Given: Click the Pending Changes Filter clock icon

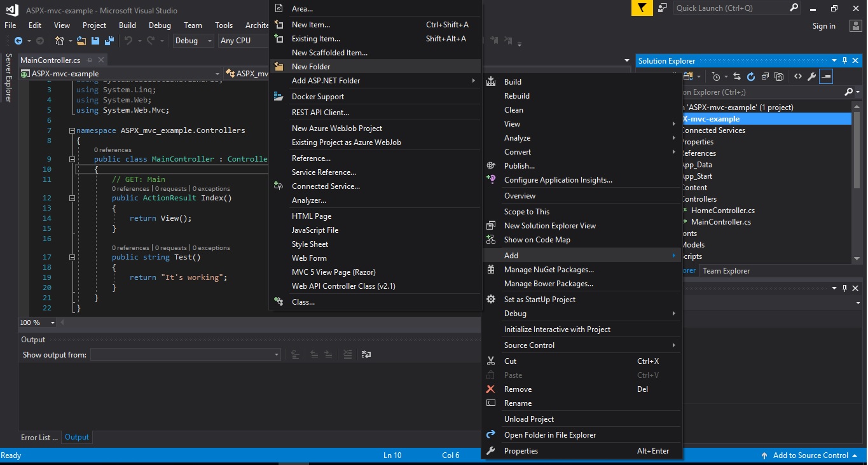Looking at the screenshot, I should (717, 76).
